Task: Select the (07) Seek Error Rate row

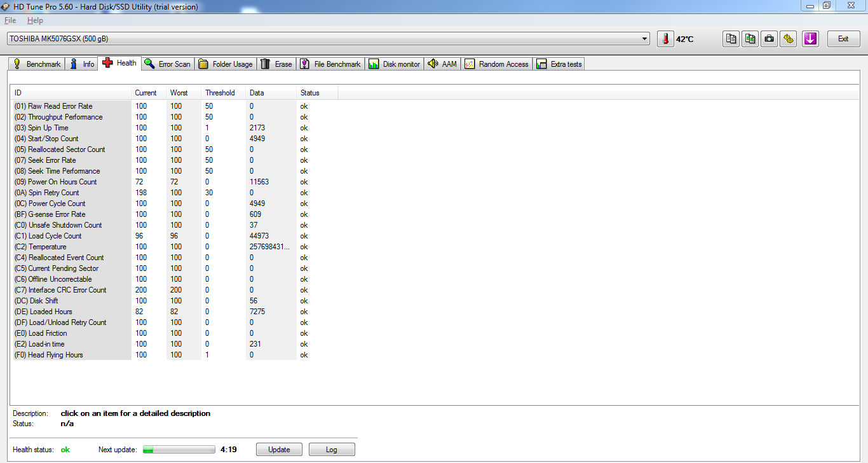Action: click(174, 160)
